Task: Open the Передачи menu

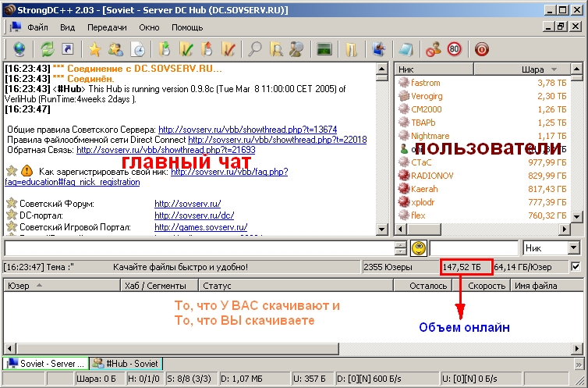Action: tap(107, 27)
